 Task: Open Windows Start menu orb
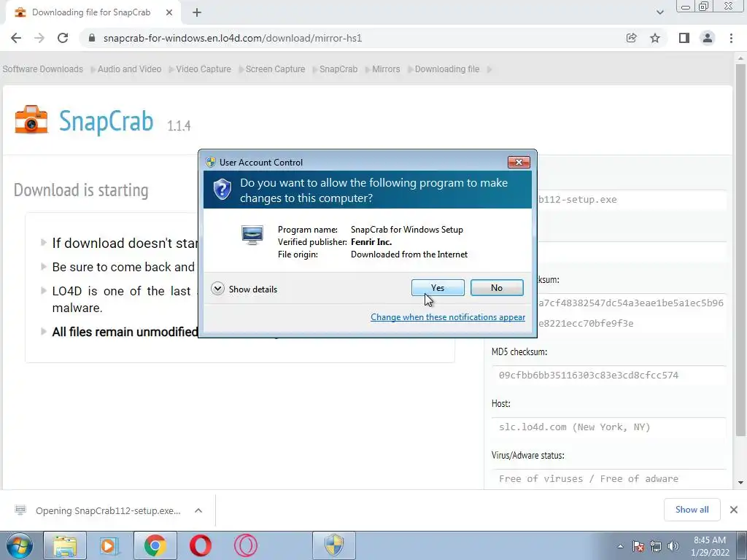[x=19, y=545]
